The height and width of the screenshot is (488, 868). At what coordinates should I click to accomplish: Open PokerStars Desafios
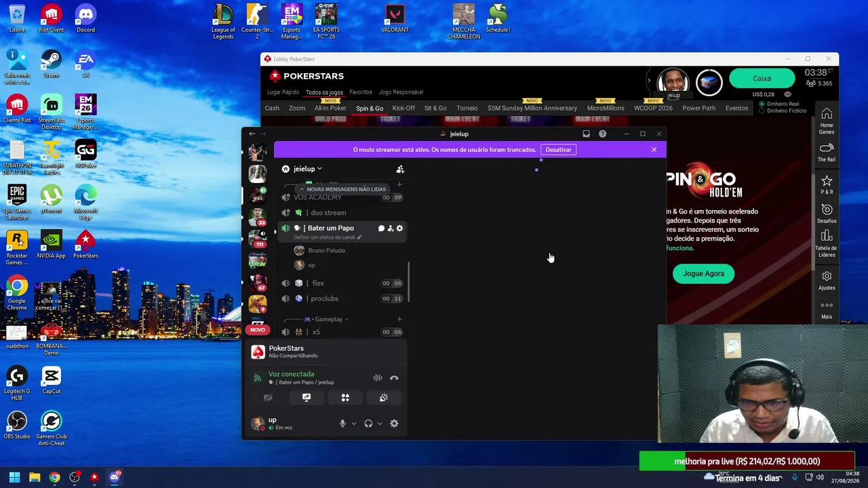[x=827, y=213]
